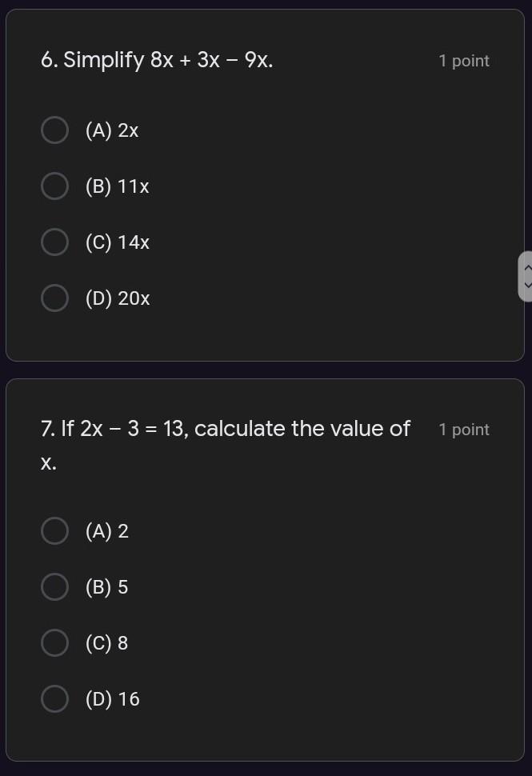Select the radio button for (A) 2
532x776 pixels.
pyautogui.click(x=54, y=530)
